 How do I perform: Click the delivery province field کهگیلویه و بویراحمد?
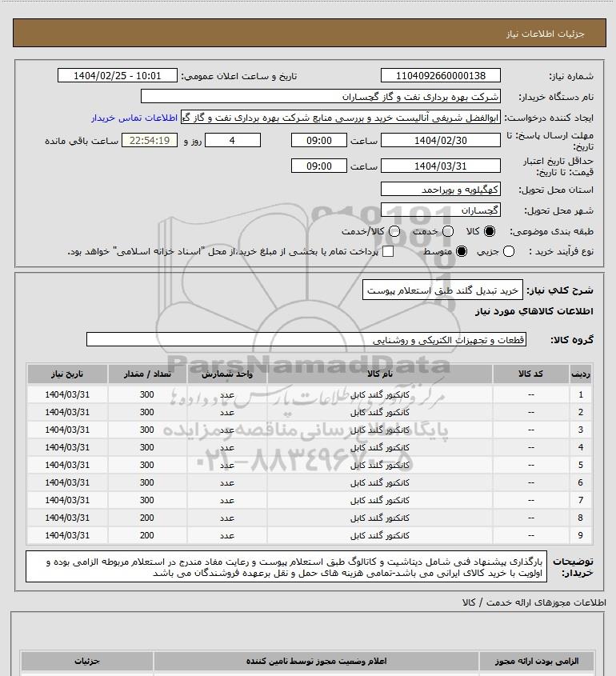click(441, 190)
